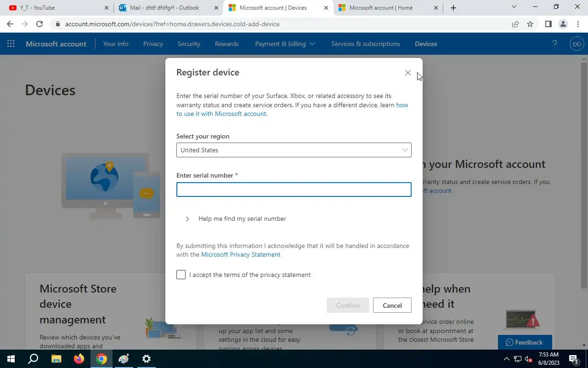Open the tab search chevron
Image resolution: width=588 pixels, height=368 pixels.
(514, 7)
